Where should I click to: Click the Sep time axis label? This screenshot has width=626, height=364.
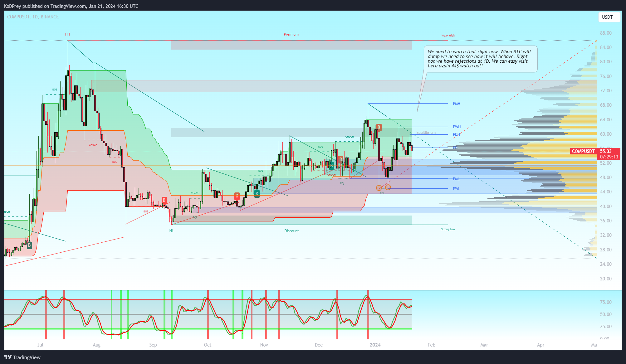[x=153, y=345]
